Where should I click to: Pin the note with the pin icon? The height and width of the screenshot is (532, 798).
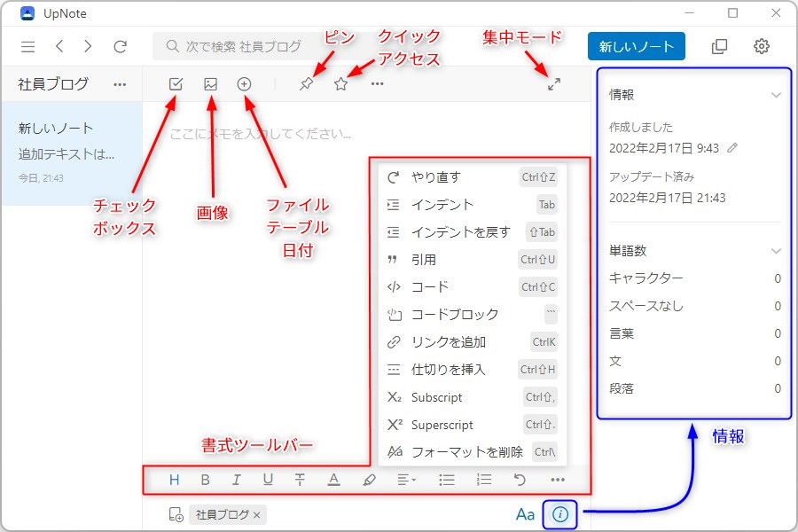click(x=307, y=84)
